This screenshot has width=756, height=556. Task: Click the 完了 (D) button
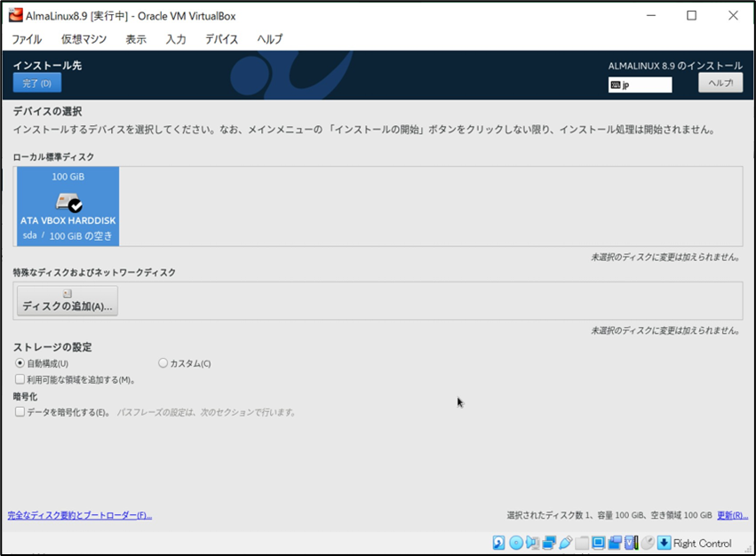click(x=37, y=83)
